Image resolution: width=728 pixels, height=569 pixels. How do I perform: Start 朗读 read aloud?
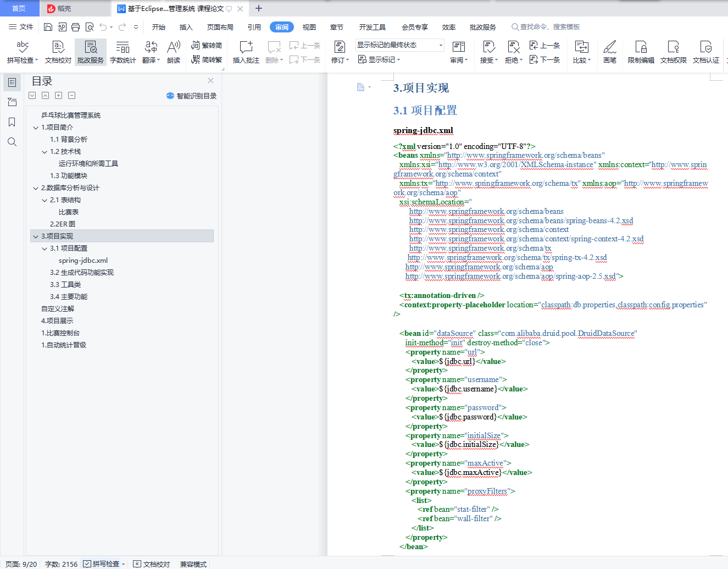tap(174, 52)
